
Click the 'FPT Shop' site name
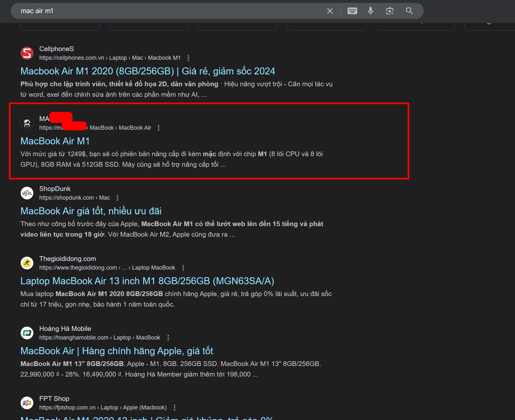pos(54,399)
